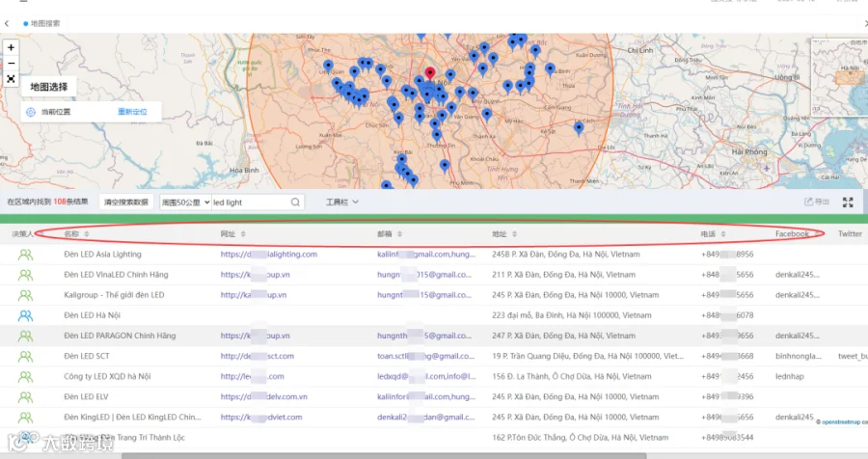Select address 156 Đ. La Thành cell
Screen dimensions: 868x459
pyautogui.click(x=570, y=376)
